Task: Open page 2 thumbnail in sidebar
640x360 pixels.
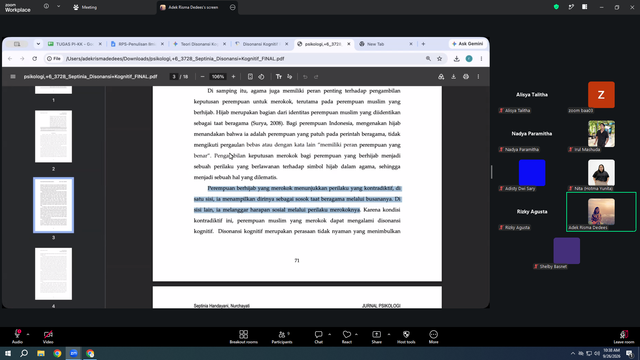Action: click(53, 136)
